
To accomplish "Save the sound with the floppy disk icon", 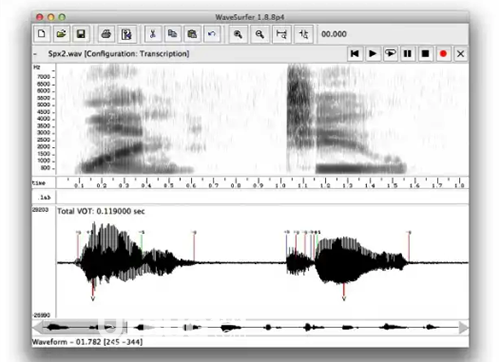I will 81,34.
